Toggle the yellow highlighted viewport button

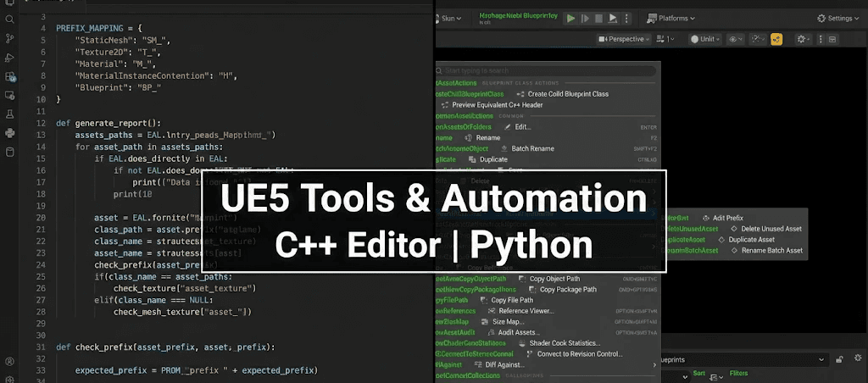click(x=776, y=39)
